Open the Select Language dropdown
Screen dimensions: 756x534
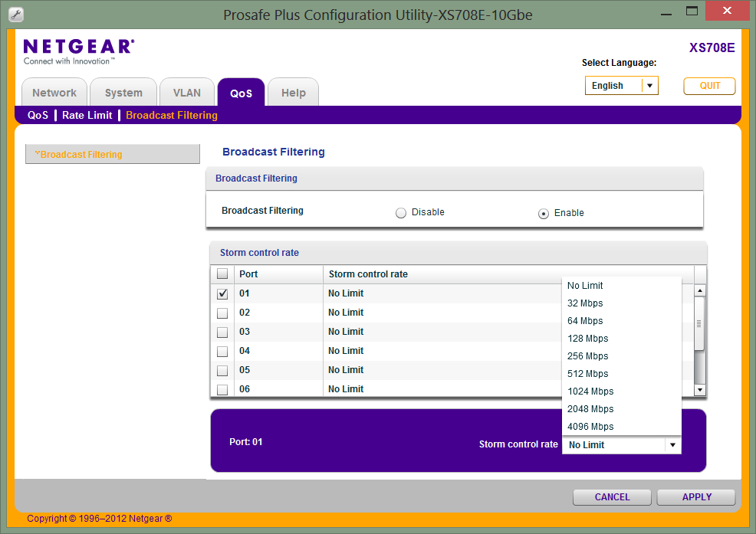[x=622, y=86]
